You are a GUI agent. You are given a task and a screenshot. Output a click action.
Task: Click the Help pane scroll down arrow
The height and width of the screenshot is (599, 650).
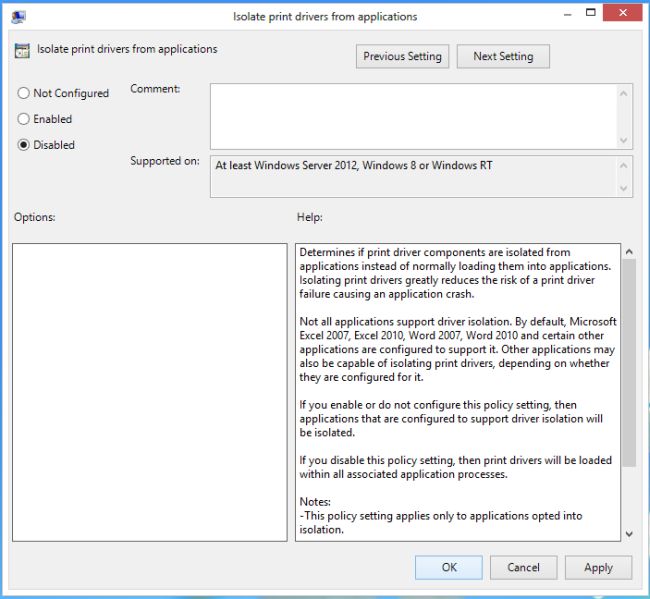click(629, 534)
